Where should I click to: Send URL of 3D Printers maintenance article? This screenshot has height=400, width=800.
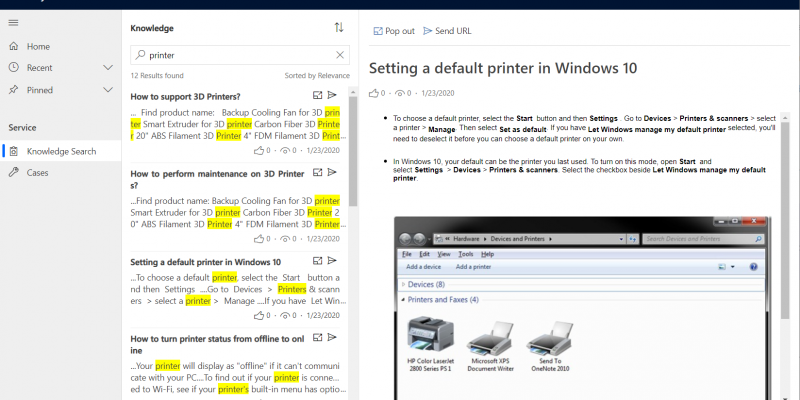point(332,172)
